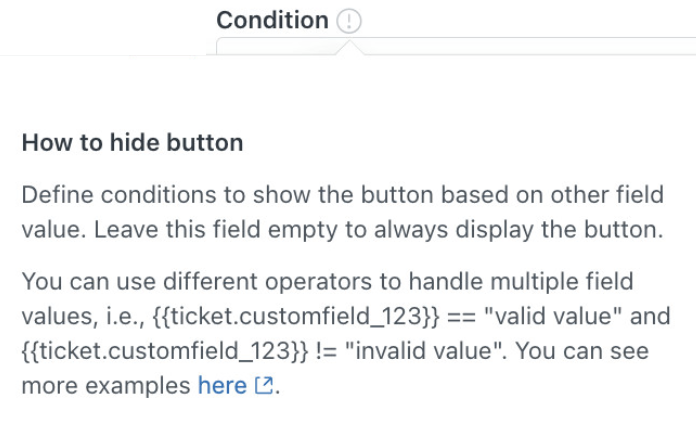Focus the Condition input field
696x422 pixels.
click(456, 47)
